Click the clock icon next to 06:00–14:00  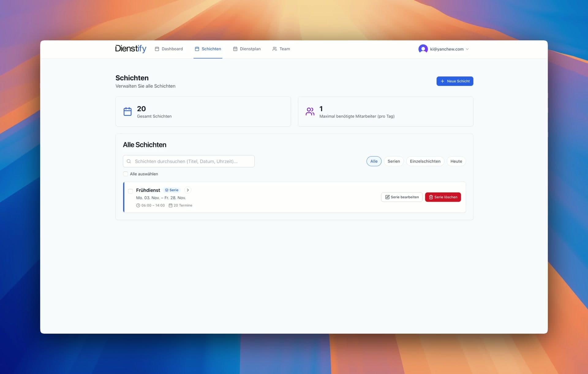click(x=138, y=205)
